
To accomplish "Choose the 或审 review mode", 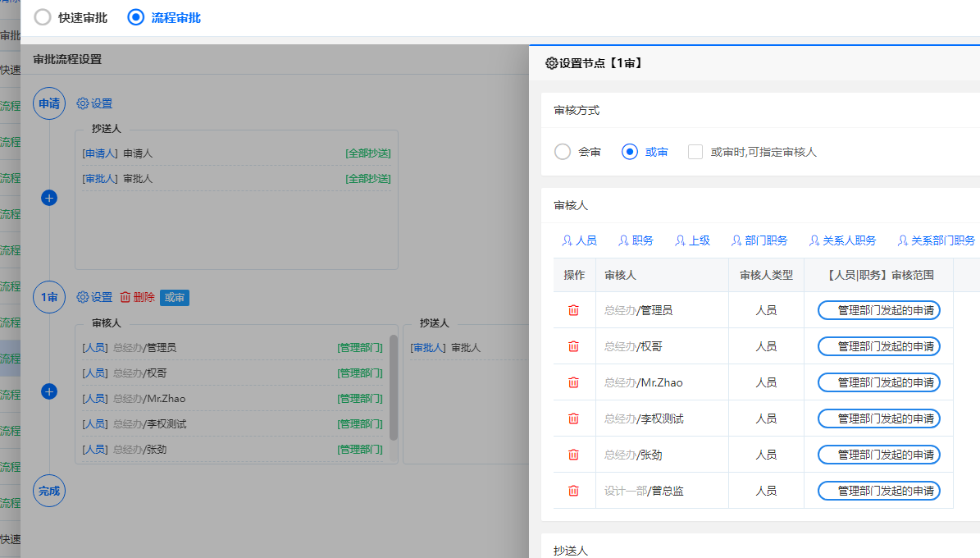I will click(629, 152).
